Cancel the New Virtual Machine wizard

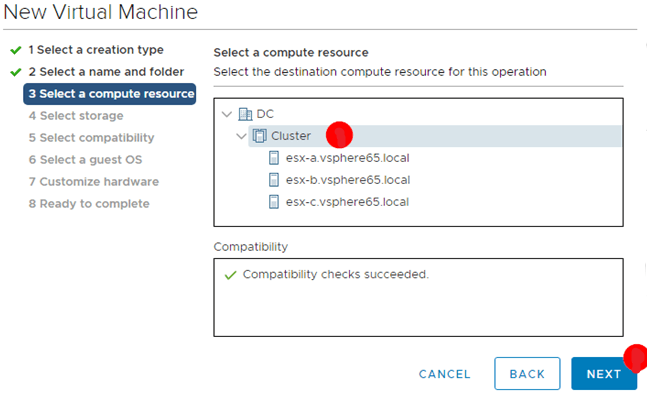pos(445,374)
